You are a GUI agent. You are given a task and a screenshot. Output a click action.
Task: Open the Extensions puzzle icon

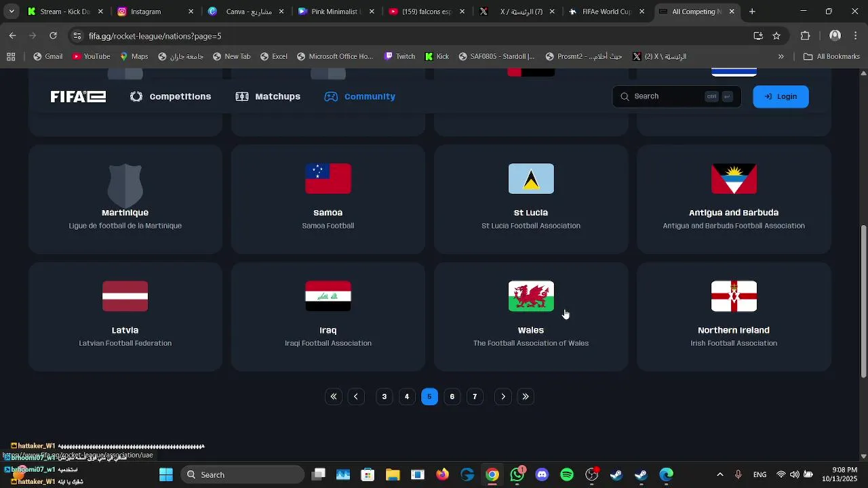coord(806,36)
